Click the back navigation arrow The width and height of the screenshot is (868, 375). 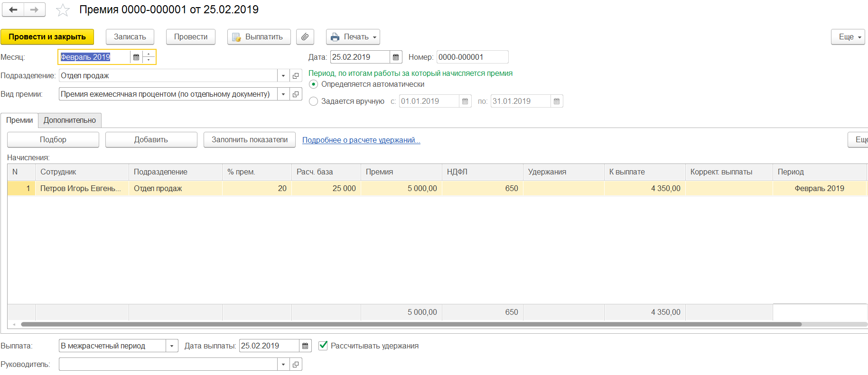13,9
